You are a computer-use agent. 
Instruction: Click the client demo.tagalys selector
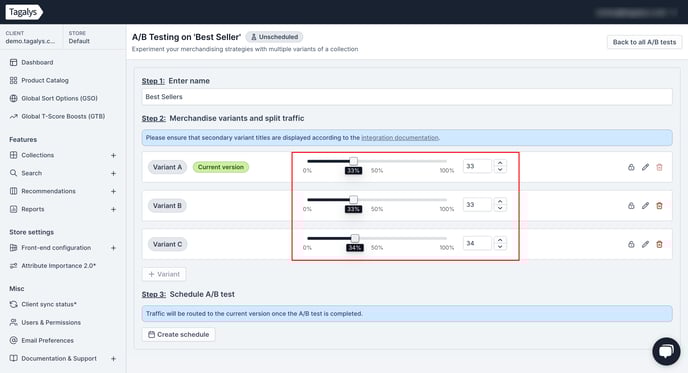click(30, 37)
